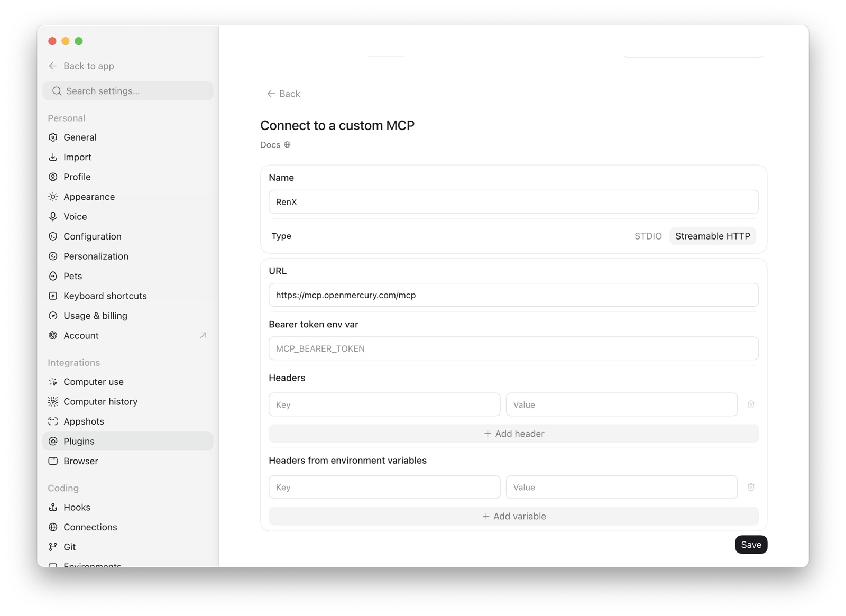The image size is (846, 616).
Task: Save the custom MCP connection
Action: coord(751,545)
